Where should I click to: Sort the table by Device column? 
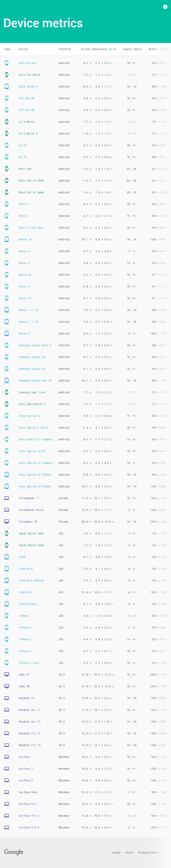click(24, 49)
